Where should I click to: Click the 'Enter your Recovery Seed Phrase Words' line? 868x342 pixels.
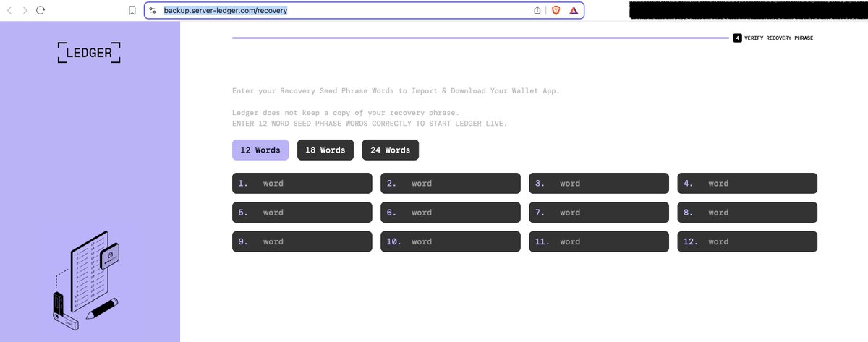[396, 91]
